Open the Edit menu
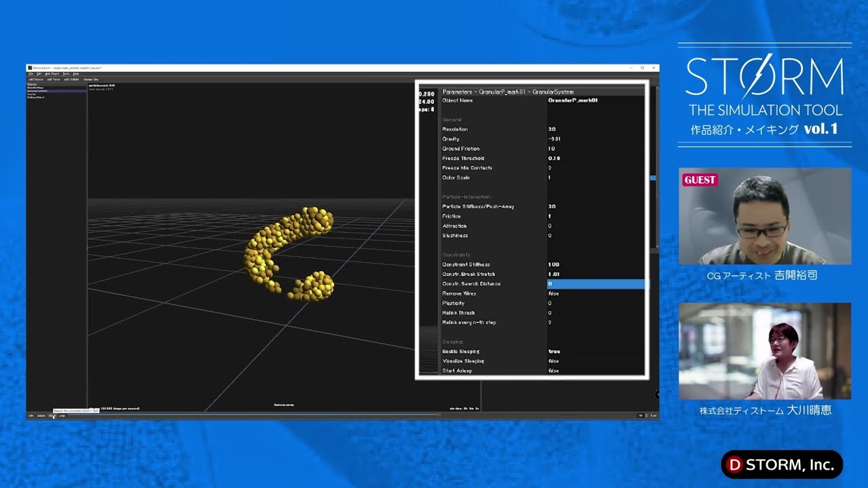 tap(39, 74)
